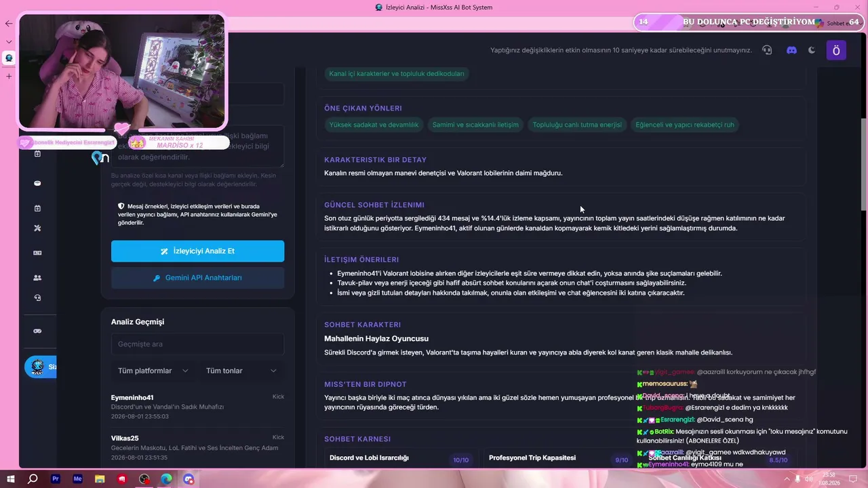Open the crossed tools sidebar icon
The height and width of the screenshot is (488, 868).
(37, 228)
